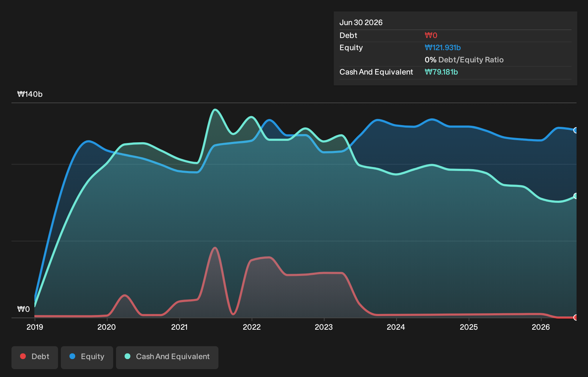Click the 0% Debt/Equity Ratio text
Viewport: 588px width, 377px height.
click(x=464, y=60)
